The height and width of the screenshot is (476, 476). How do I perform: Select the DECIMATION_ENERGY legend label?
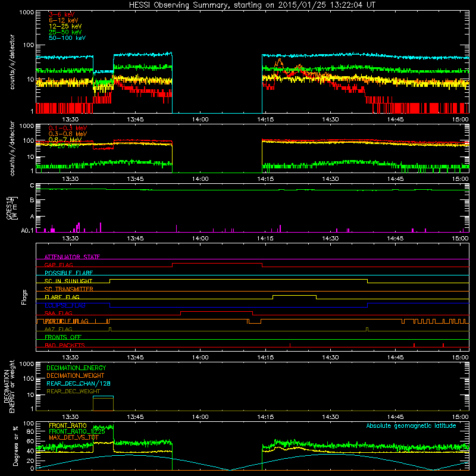tap(76, 368)
